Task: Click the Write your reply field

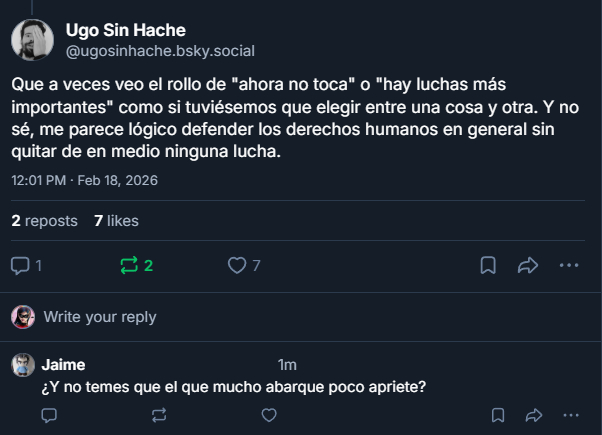Action: pos(100,317)
